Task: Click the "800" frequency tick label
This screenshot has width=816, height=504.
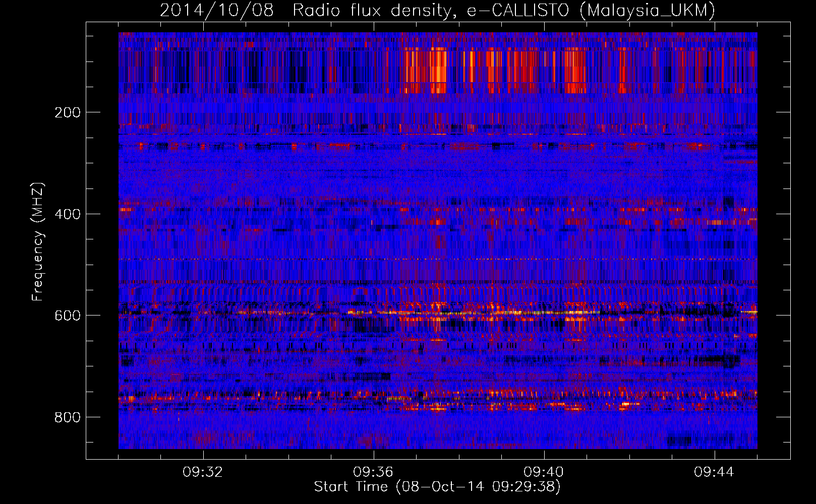Action: (67, 417)
